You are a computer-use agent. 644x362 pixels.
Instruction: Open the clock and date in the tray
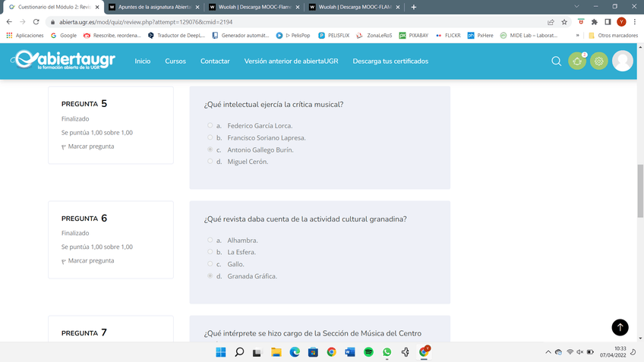(613, 352)
